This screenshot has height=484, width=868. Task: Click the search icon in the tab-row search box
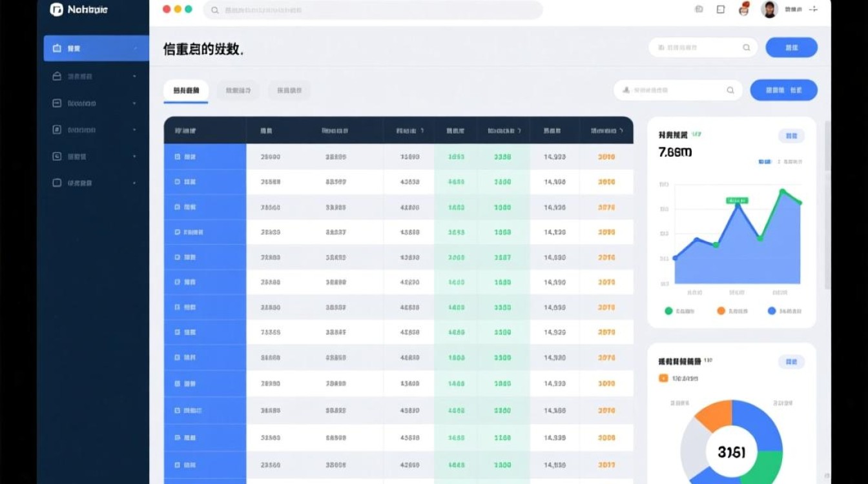click(730, 90)
